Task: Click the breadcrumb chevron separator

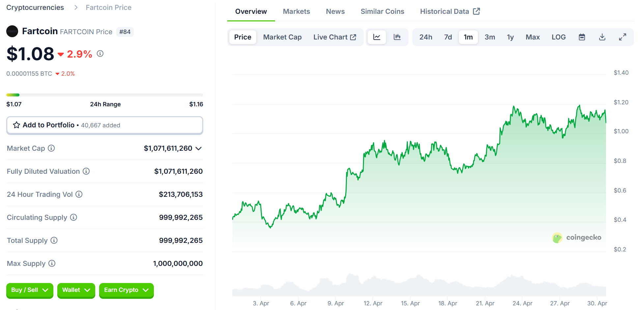Action: pyautogui.click(x=76, y=7)
